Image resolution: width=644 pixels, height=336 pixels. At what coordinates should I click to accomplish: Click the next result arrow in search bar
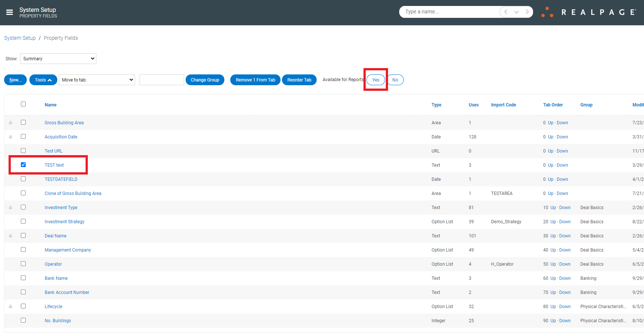pos(527,12)
